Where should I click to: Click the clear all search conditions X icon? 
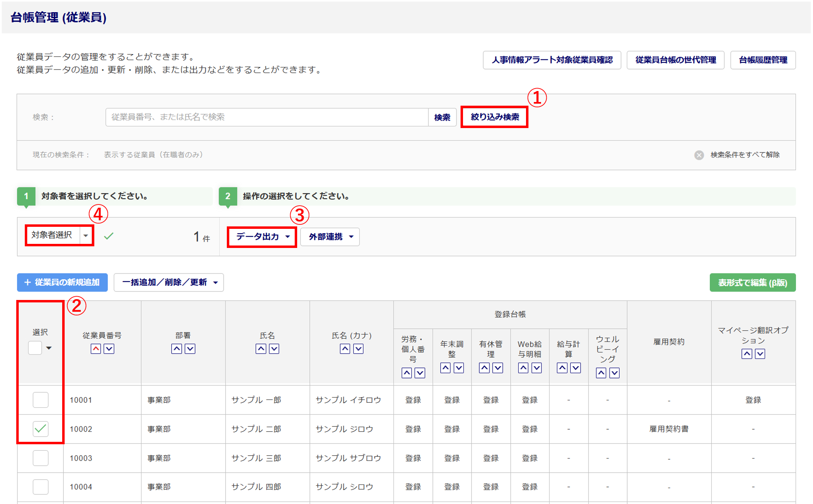pos(699,155)
